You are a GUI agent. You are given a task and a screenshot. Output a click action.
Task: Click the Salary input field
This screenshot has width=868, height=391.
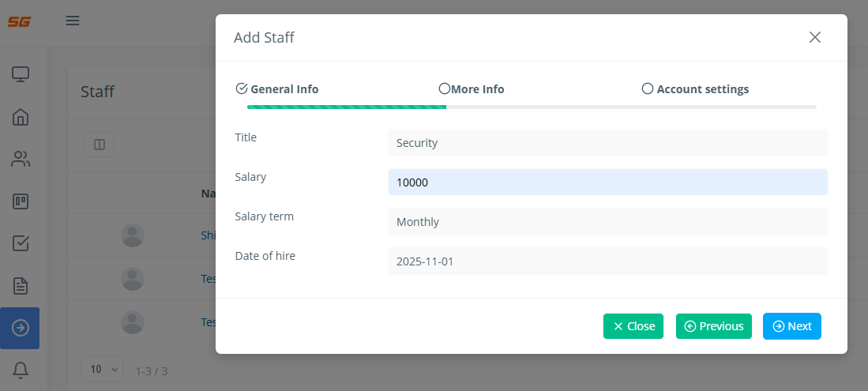tap(607, 182)
